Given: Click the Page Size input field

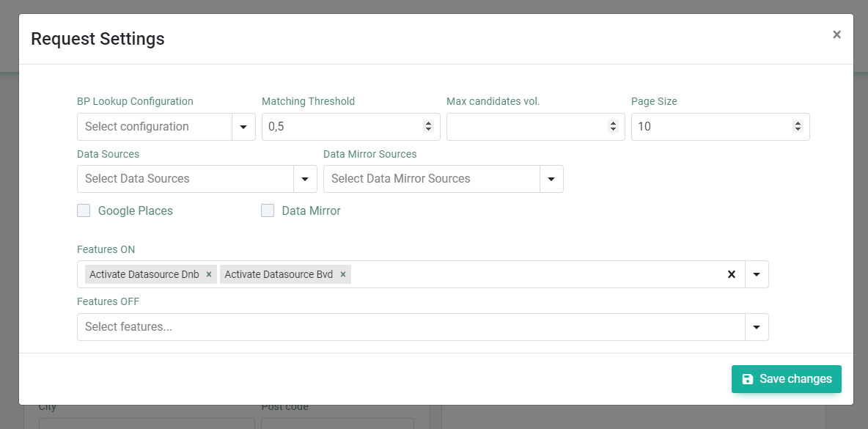Looking at the screenshot, I should coord(713,127).
